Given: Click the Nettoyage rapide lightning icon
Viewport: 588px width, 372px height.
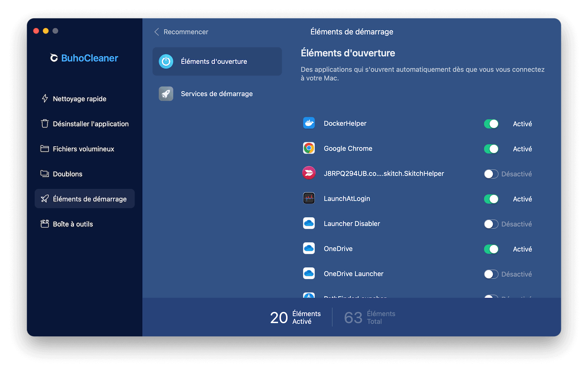Looking at the screenshot, I should pyautogui.click(x=45, y=99).
